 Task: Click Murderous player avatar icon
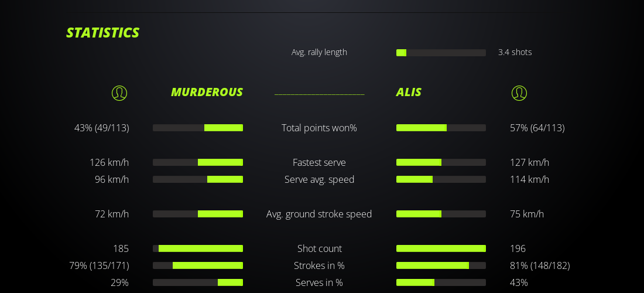pos(119,93)
